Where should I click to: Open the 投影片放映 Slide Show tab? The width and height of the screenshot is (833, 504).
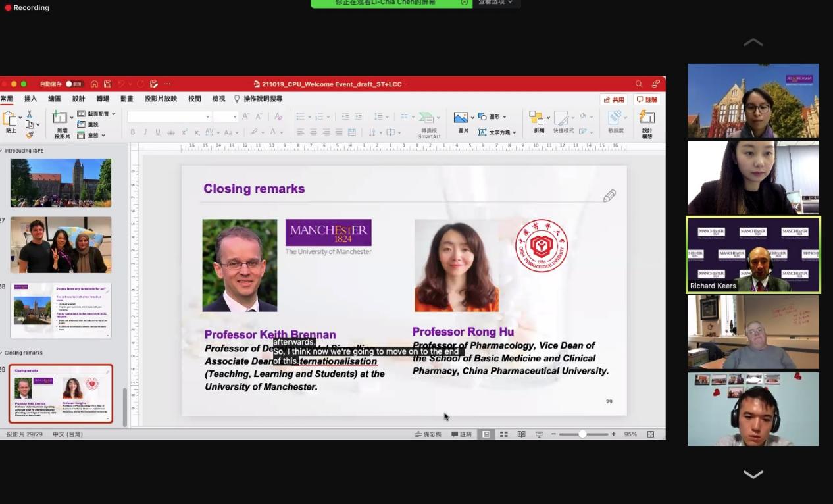point(161,99)
